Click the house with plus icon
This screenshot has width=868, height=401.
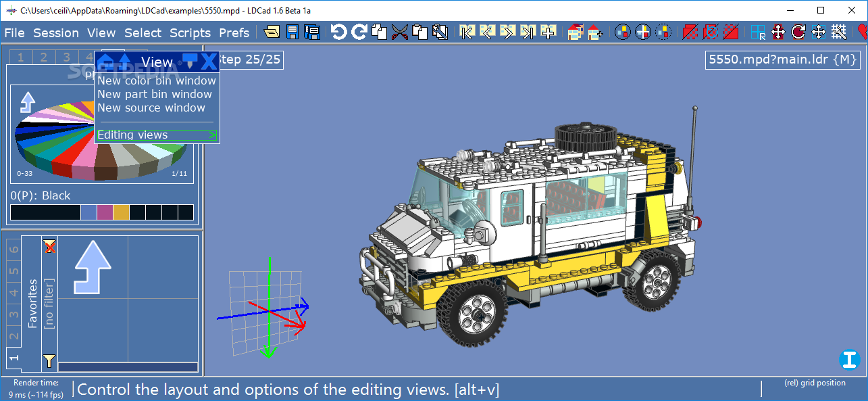point(595,32)
